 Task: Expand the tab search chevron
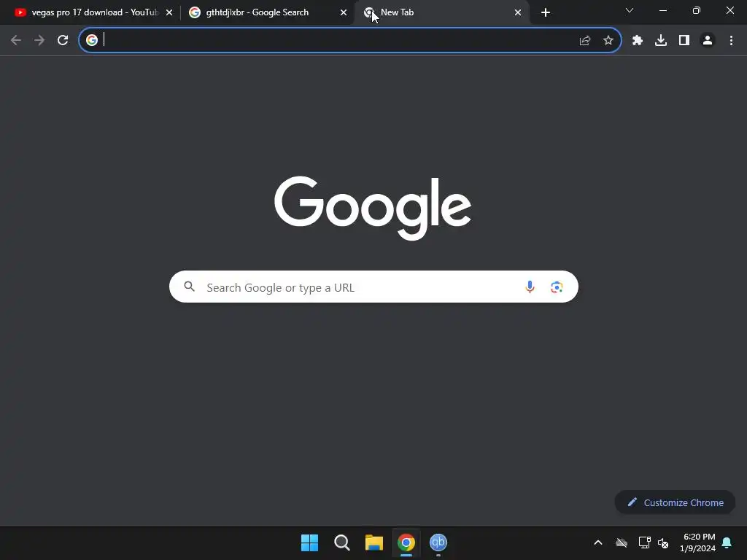click(x=630, y=10)
